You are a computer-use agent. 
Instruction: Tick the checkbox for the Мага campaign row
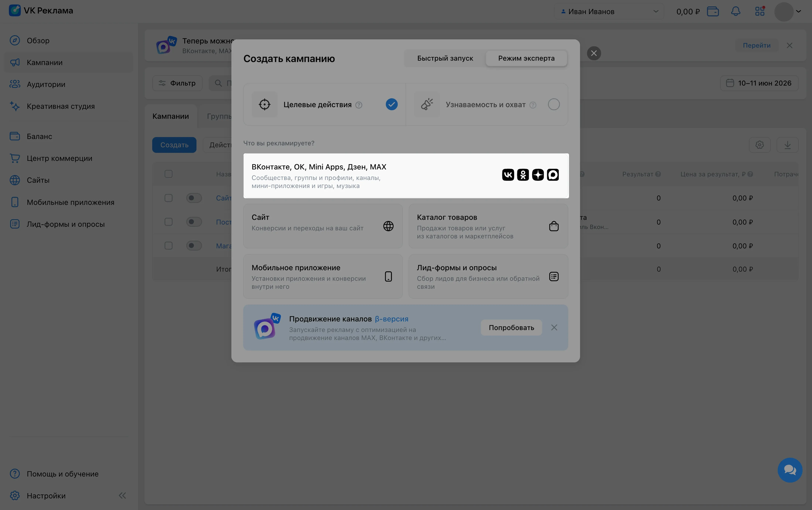pos(168,246)
